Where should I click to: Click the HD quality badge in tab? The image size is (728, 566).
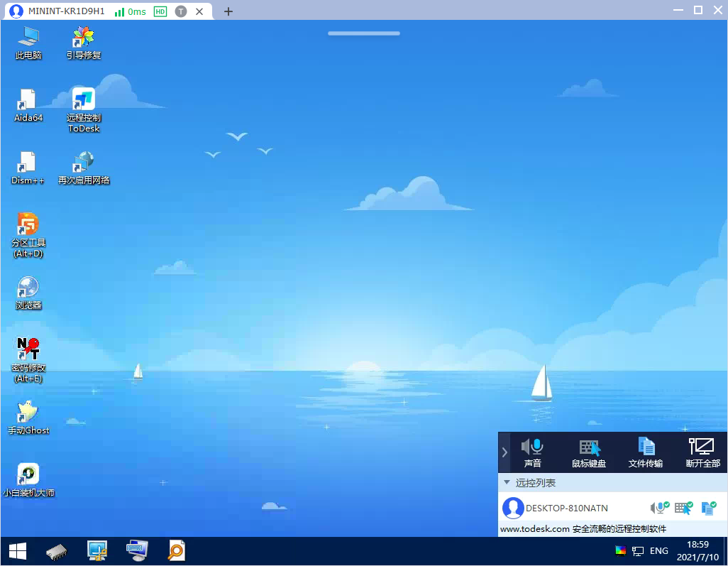(x=160, y=11)
